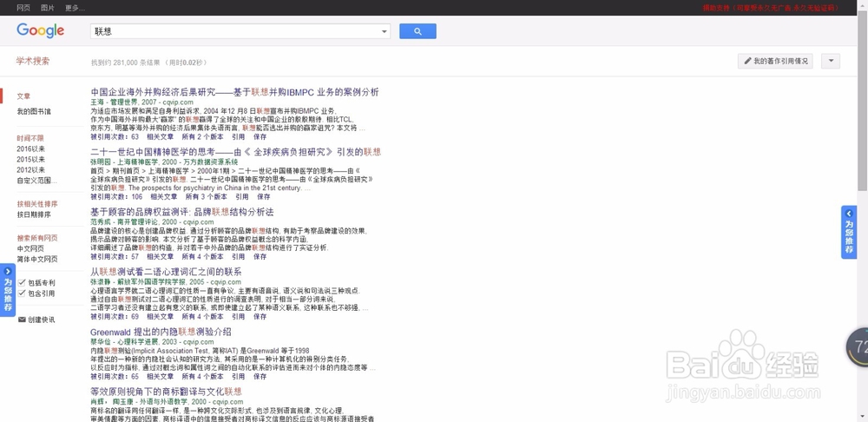868x422 pixels.
Task: Select 时间不限 time filter
Action: (x=30, y=138)
